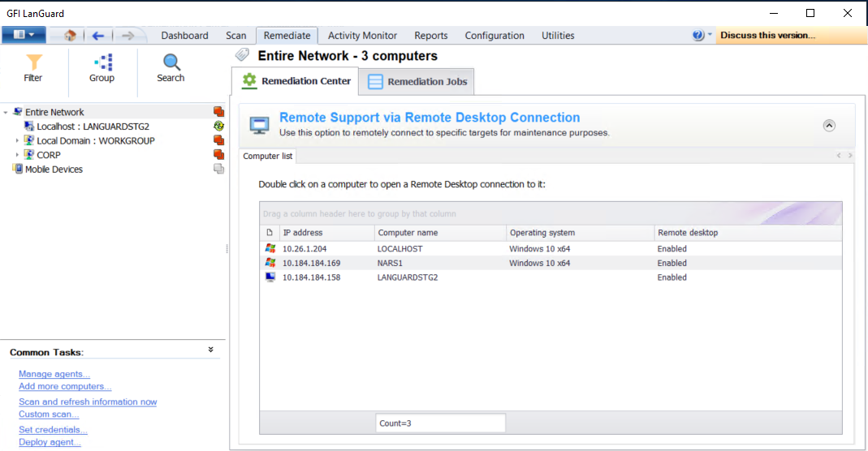Open the Activity Monitor tab
This screenshot has width=868, height=451.
click(x=362, y=36)
